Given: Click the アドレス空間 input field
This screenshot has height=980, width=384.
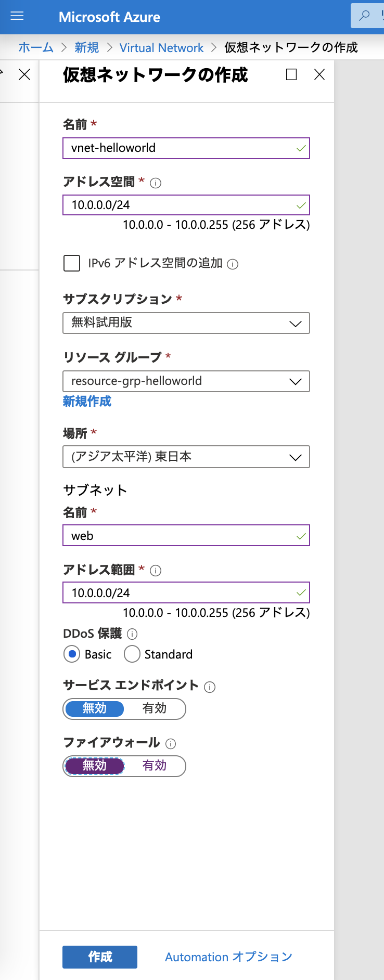Looking at the screenshot, I should coord(186,205).
